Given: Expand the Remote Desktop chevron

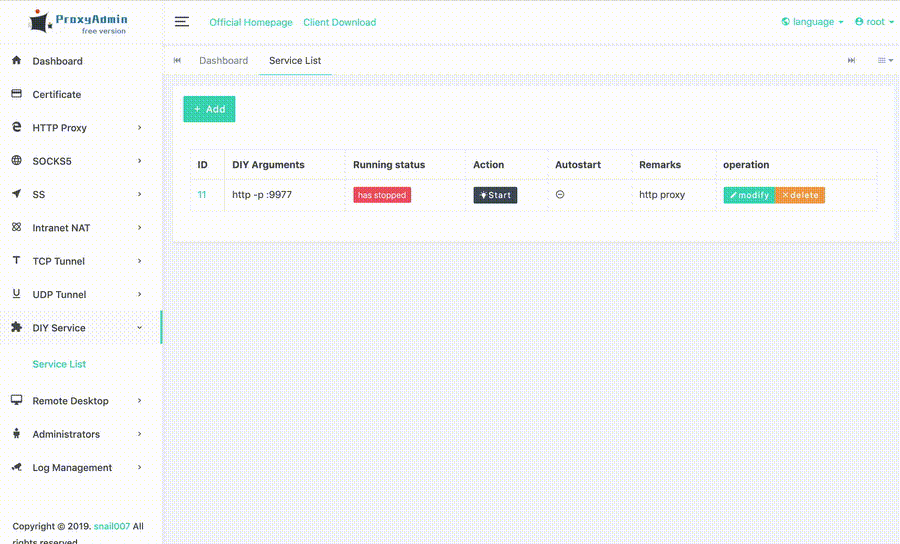Looking at the screenshot, I should coord(139,401).
